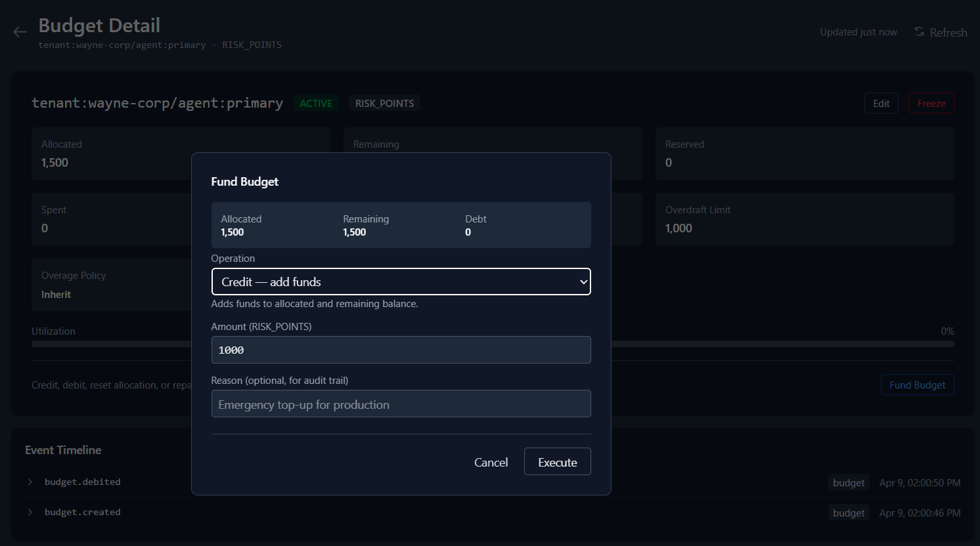Expand the budget.debited timeline event

click(30, 482)
